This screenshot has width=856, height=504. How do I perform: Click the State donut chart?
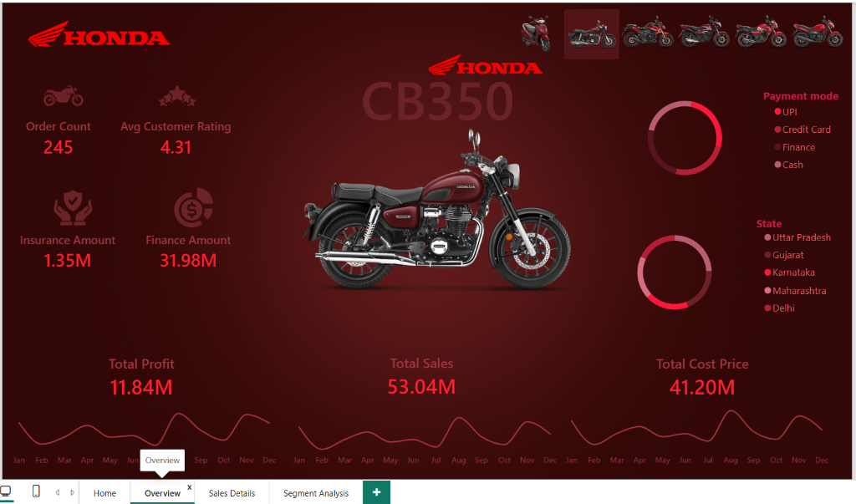coord(675,272)
